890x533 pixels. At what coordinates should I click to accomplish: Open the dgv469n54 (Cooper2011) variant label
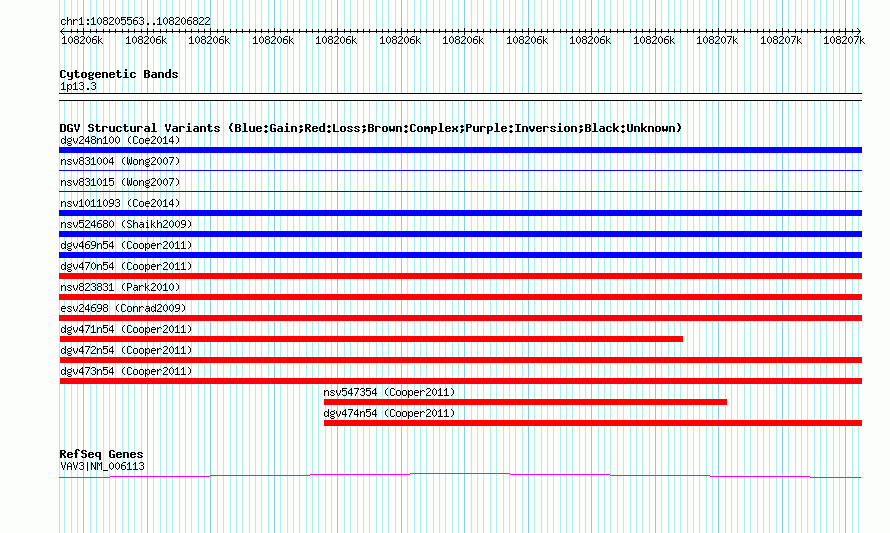126,245
